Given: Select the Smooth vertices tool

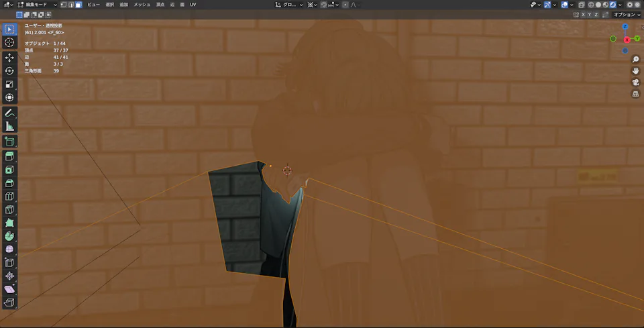Looking at the screenshot, I should pos(9,249).
